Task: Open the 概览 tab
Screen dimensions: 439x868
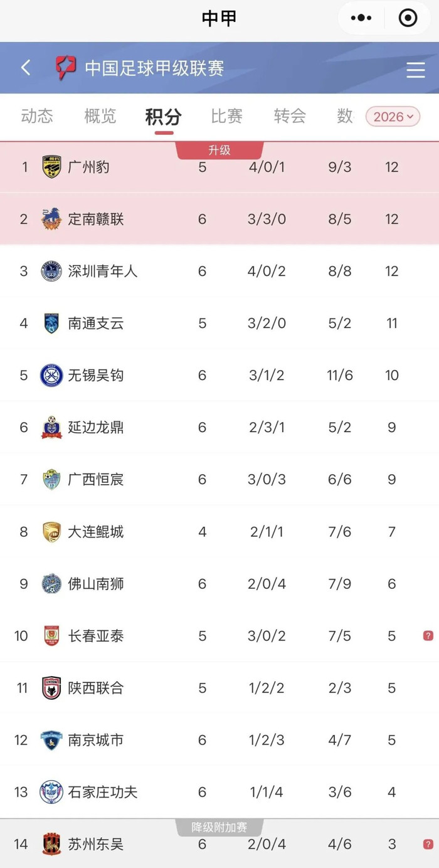Action: click(100, 116)
